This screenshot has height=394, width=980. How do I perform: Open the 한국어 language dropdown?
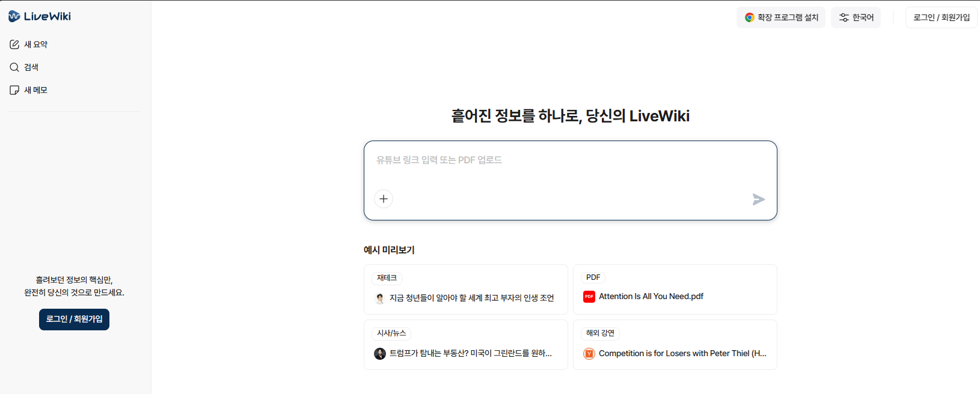click(856, 17)
